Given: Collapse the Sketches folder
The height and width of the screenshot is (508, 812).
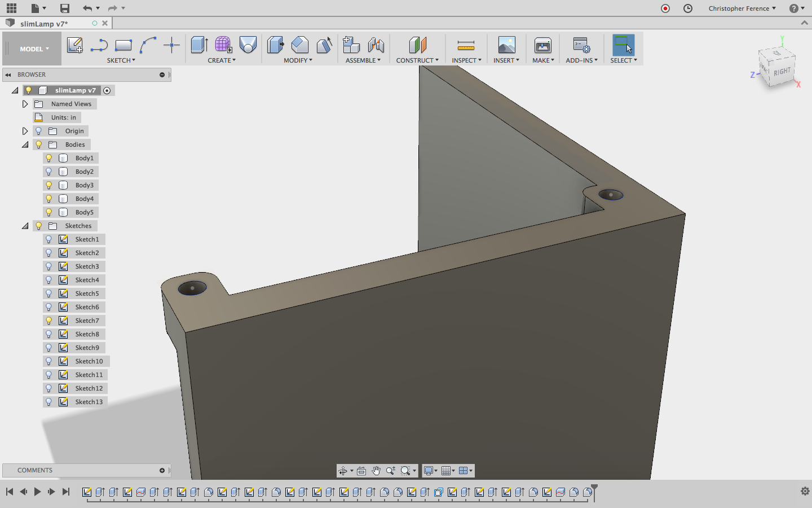Looking at the screenshot, I should point(25,226).
